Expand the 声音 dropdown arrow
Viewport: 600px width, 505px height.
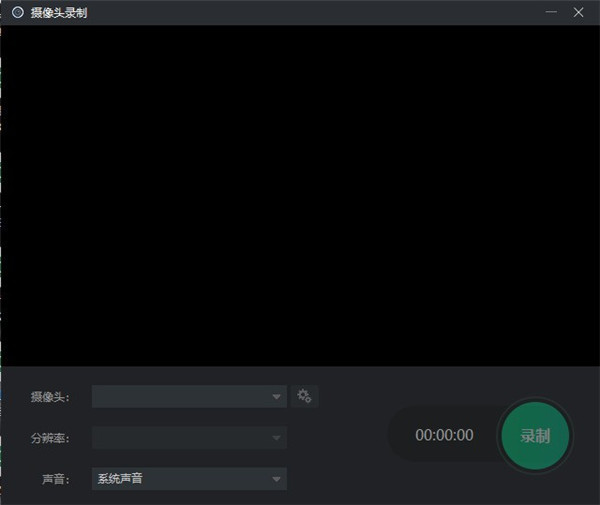277,479
